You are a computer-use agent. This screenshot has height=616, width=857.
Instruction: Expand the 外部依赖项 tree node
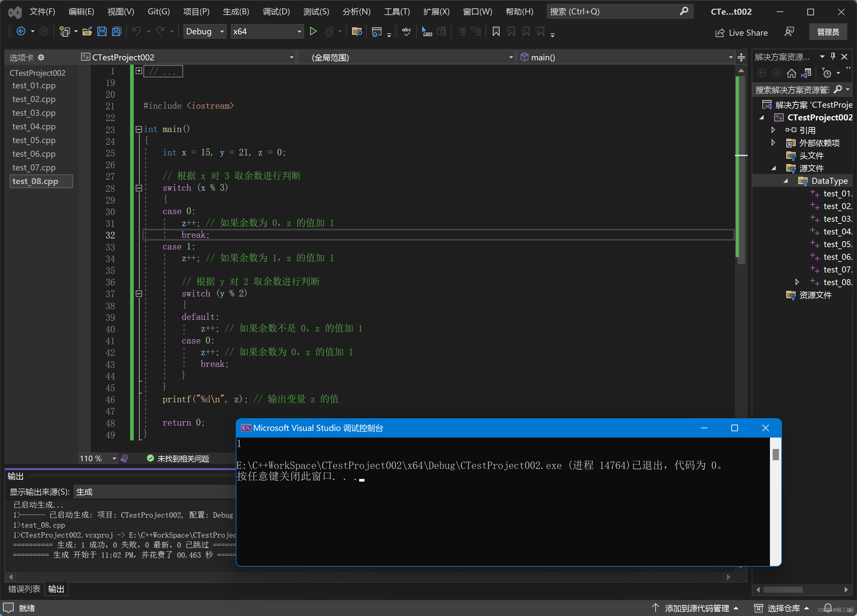point(773,143)
